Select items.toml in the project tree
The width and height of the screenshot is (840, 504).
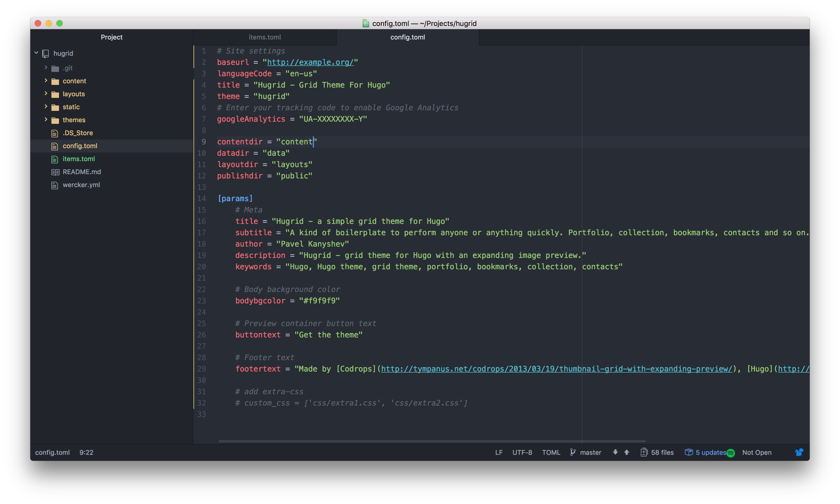(78, 159)
